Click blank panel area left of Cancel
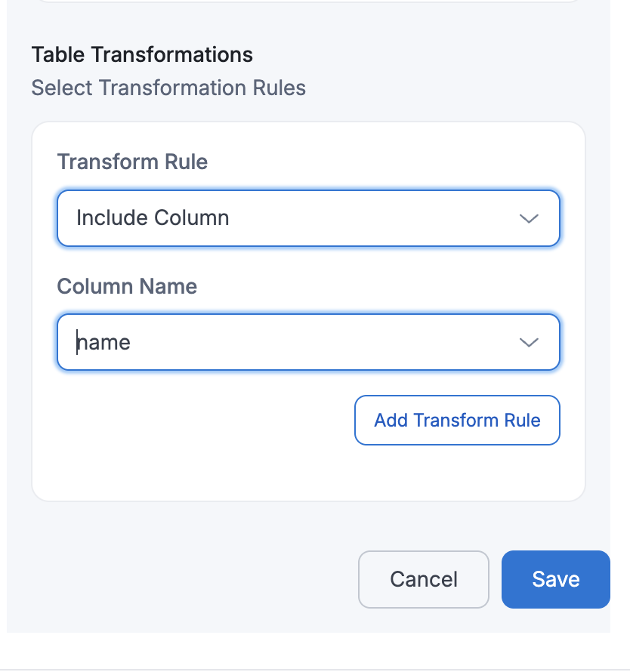This screenshot has height=672, width=630. [x=189, y=579]
